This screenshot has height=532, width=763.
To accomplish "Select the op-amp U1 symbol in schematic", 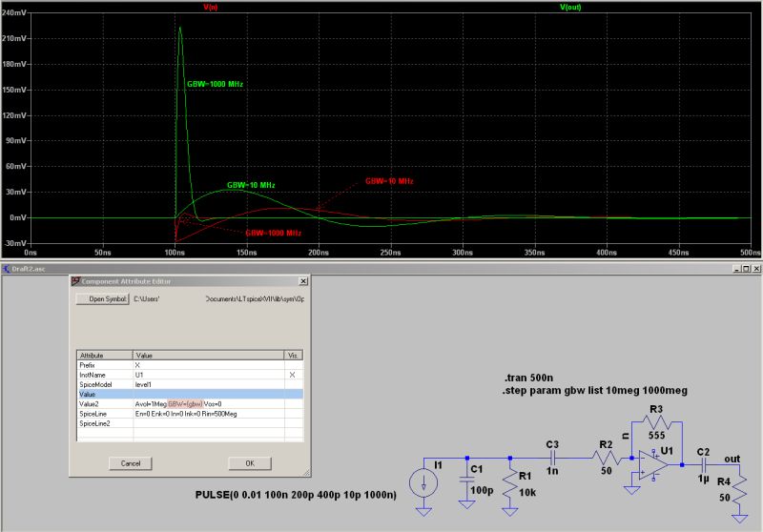I will coord(653,465).
